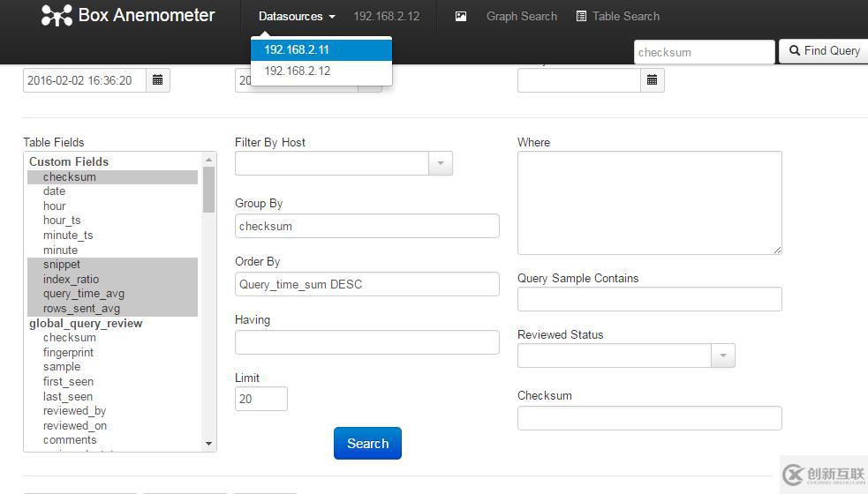The image size is (868, 494).
Task: Click the Checksum input field at bottom right
Action: (x=649, y=418)
